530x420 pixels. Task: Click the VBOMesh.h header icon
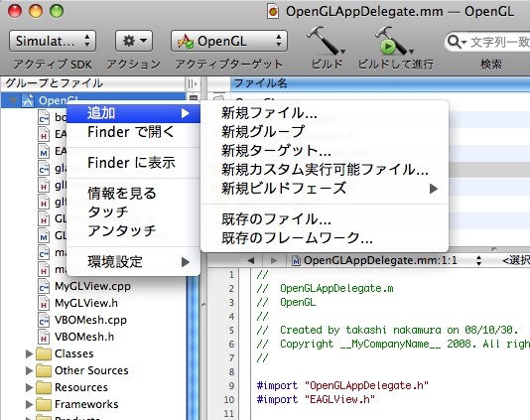(x=44, y=337)
